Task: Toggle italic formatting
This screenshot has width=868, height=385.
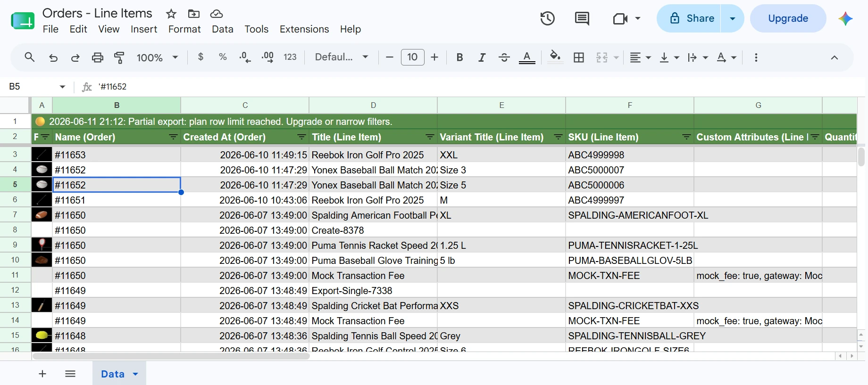Action: (482, 57)
